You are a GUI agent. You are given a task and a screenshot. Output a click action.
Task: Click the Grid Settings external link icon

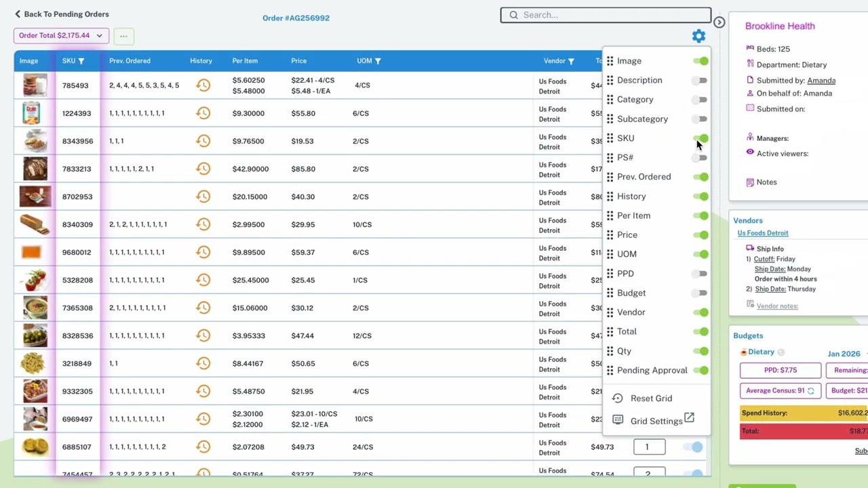[x=689, y=418]
